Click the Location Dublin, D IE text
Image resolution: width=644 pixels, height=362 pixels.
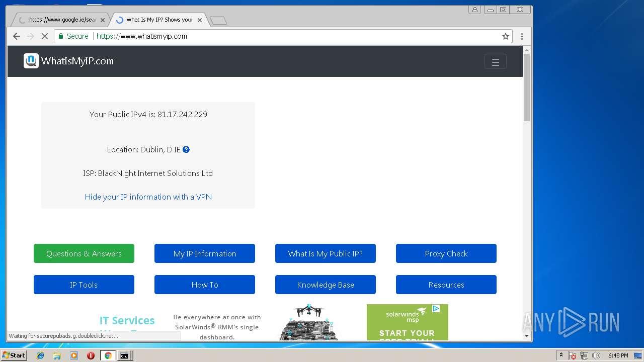[143, 149]
